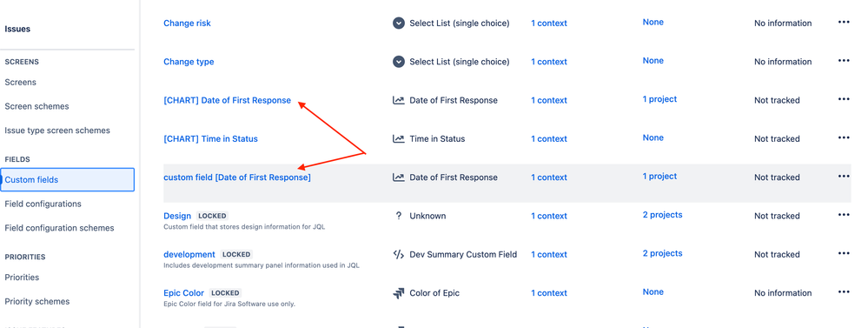Click the chart icon next to Time in Status type
Image resolution: width=868 pixels, height=328 pixels.
pos(399,138)
